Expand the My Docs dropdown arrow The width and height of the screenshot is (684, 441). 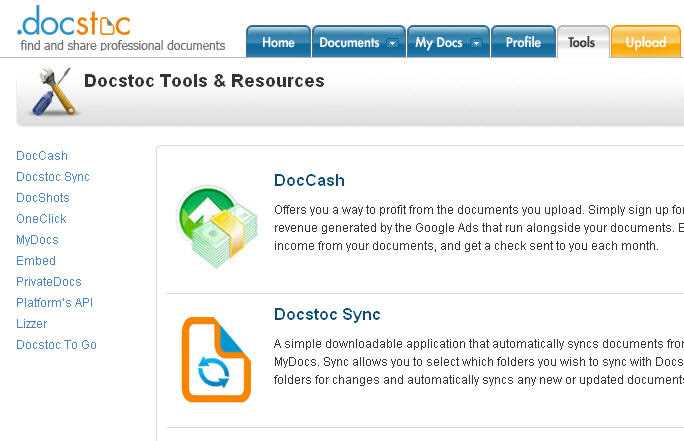point(476,43)
